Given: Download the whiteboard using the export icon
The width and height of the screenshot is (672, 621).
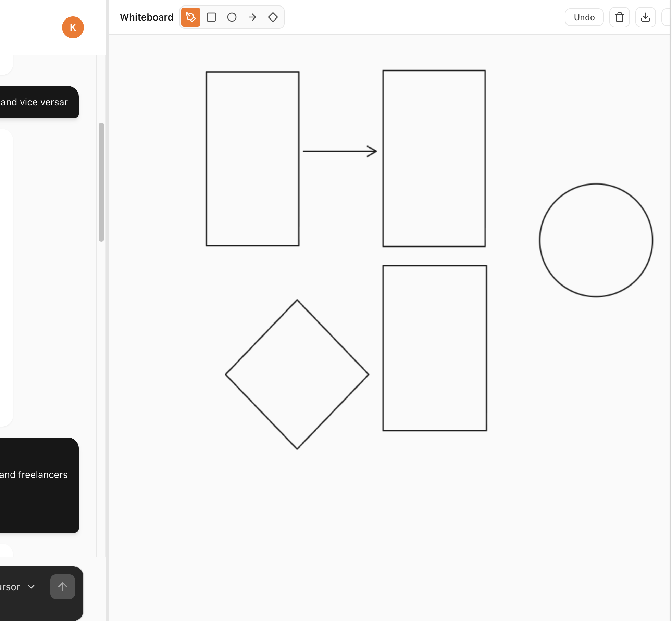Looking at the screenshot, I should [646, 17].
